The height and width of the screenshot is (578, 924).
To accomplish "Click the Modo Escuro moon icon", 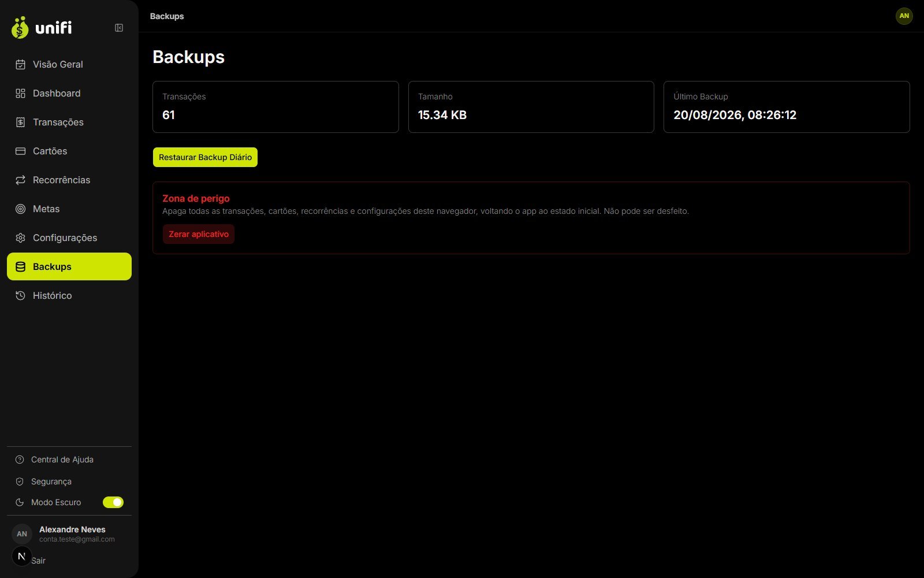I will point(20,502).
